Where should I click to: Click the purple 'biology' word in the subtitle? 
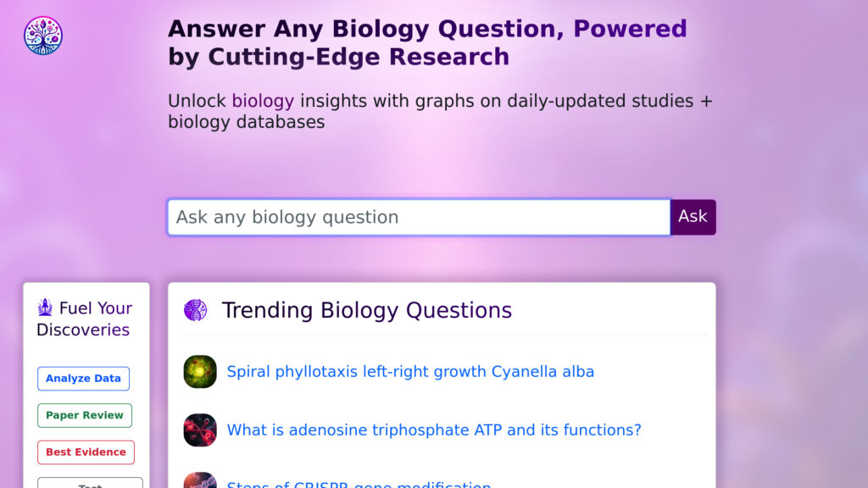(263, 101)
